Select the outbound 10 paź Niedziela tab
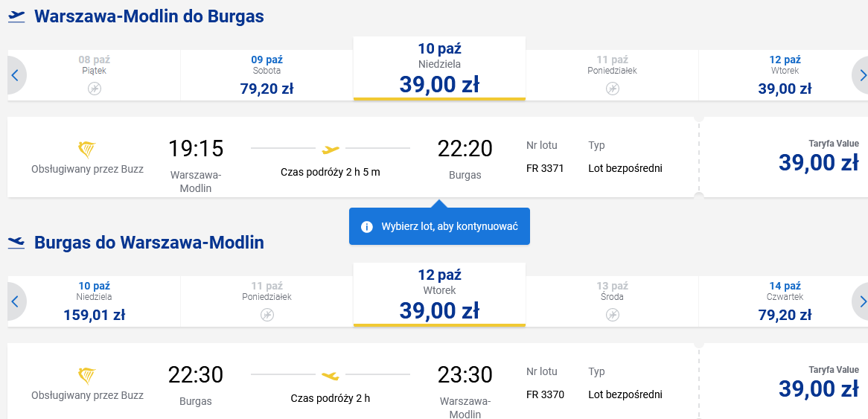This screenshot has height=419, width=868. tap(439, 68)
